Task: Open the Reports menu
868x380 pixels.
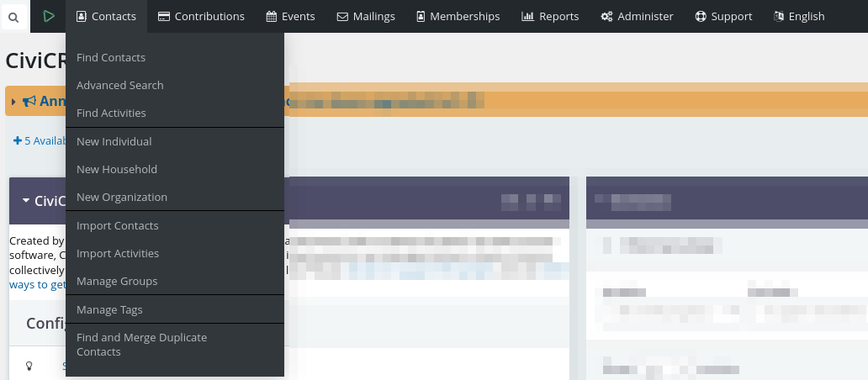Action: point(550,16)
